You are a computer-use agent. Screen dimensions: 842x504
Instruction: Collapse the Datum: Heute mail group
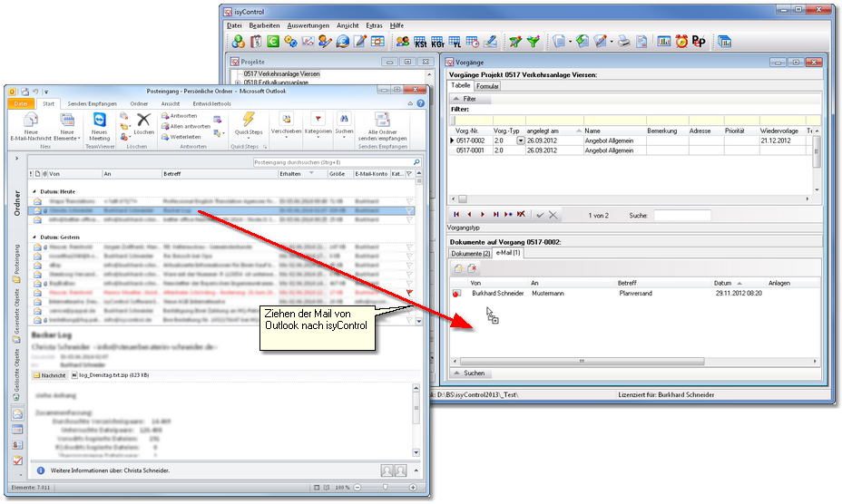tap(34, 192)
